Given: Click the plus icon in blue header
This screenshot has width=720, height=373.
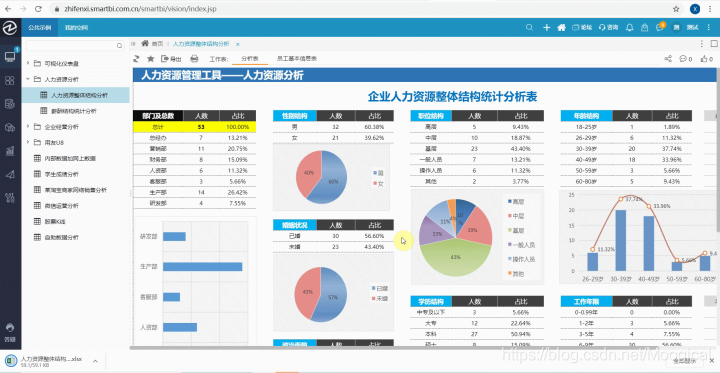Looking at the screenshot, I should click(546, 28).
